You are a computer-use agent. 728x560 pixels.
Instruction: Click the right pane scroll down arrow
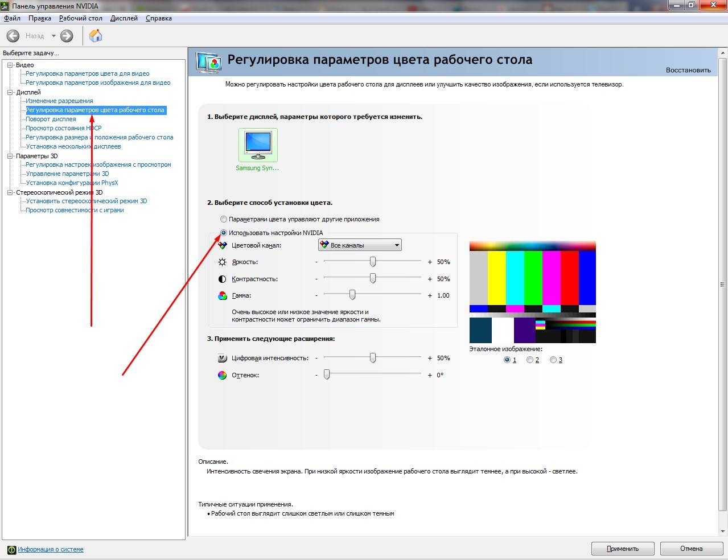tap(723, 532)
